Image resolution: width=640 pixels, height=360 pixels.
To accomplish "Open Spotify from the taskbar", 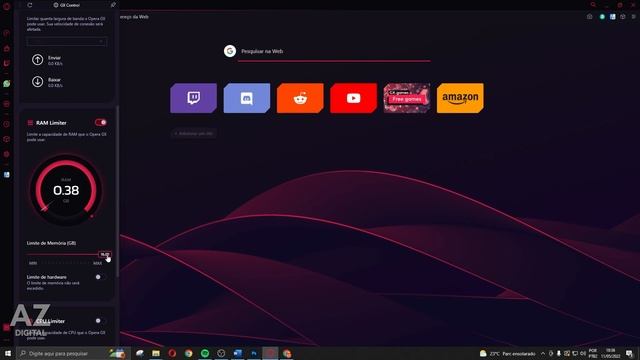I will tap(205, 353).
